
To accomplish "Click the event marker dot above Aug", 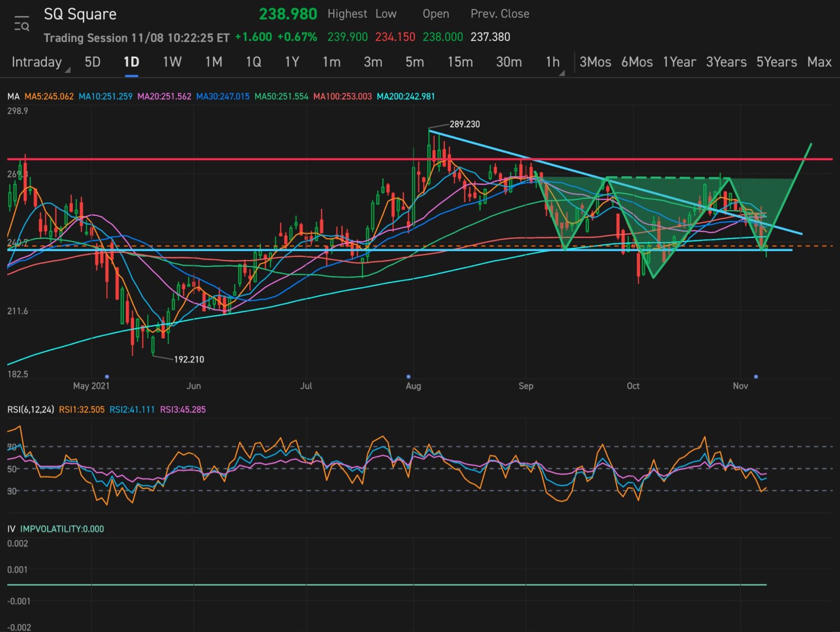I will point(408,377).
